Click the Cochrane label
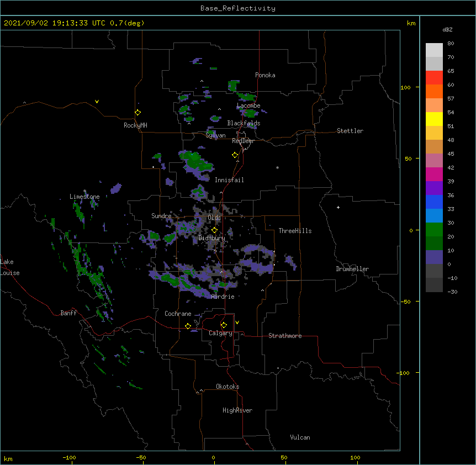Image resolution: width=476 pixels, height=465 pixels. [x=178, y=314]
